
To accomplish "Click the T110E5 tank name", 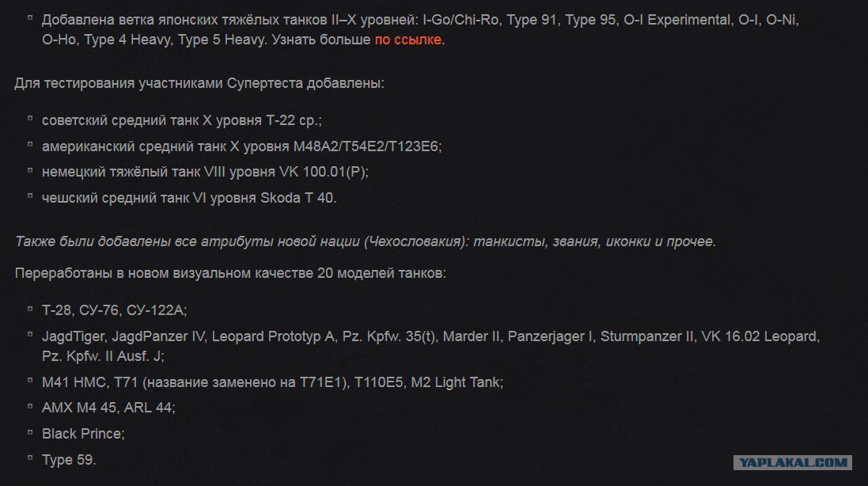I will pos(379,382).
